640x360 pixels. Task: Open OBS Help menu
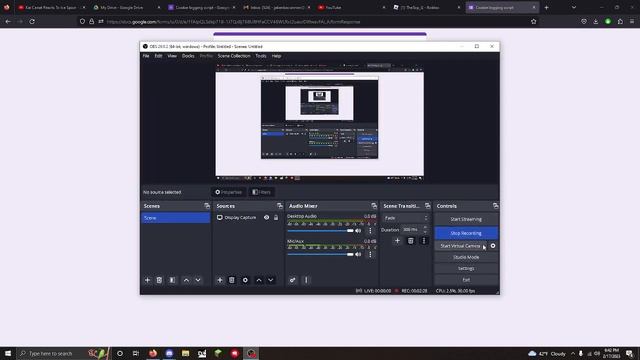click(276, 56)
